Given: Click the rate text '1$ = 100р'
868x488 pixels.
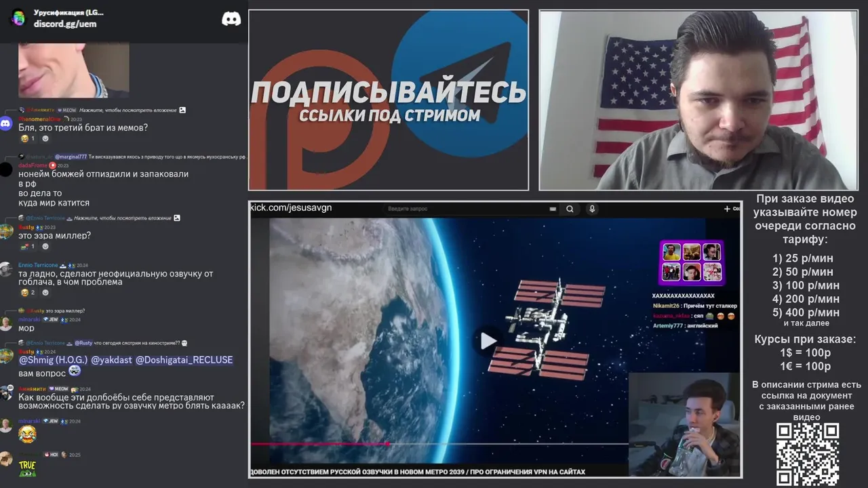Looking at the screenshot, I should 806,353.
